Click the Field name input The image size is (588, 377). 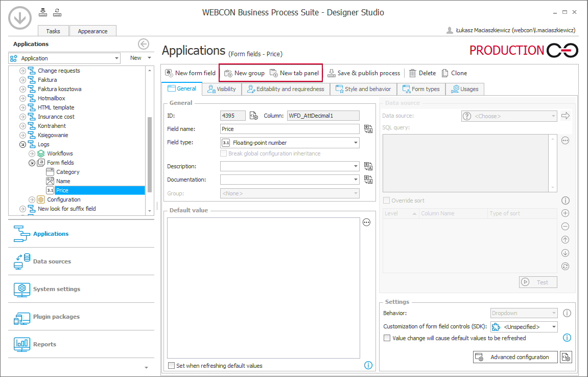[290, 129]
